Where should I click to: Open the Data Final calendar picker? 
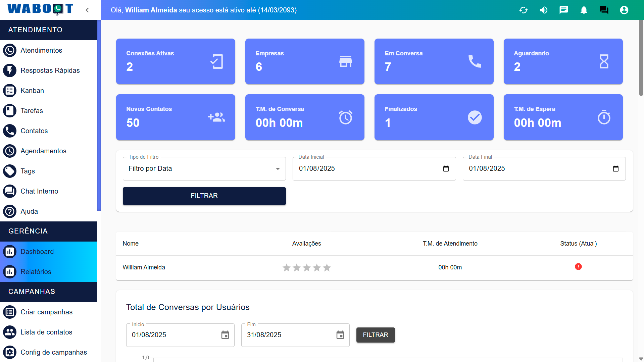616,169
